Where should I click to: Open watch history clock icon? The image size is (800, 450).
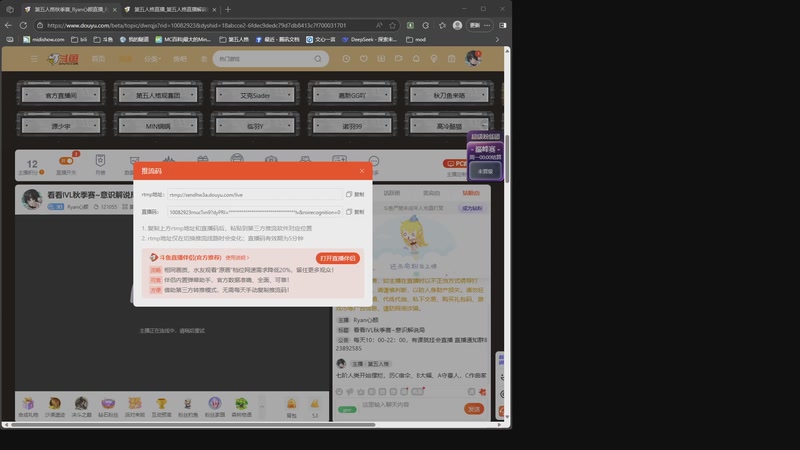click(x=346, y=59)
